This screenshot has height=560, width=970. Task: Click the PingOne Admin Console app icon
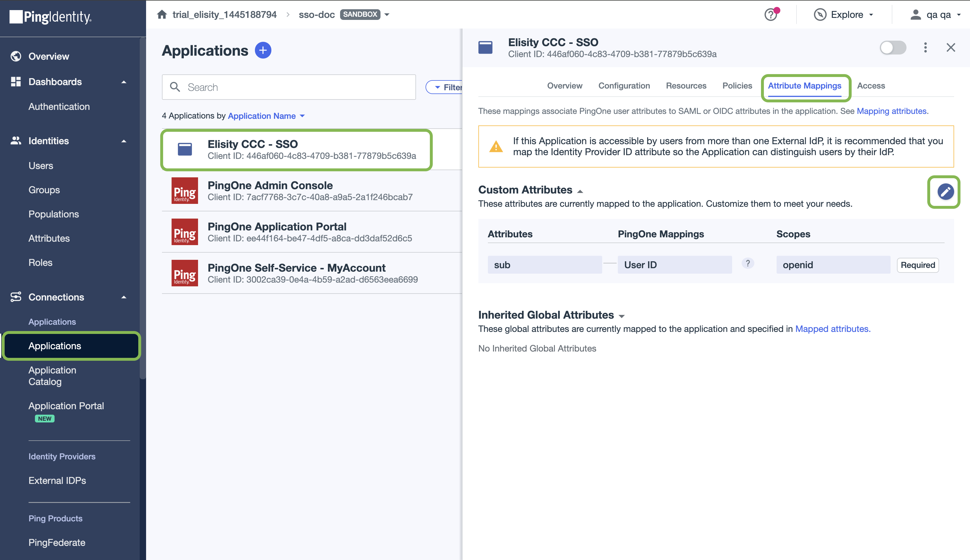coord(185,191)
